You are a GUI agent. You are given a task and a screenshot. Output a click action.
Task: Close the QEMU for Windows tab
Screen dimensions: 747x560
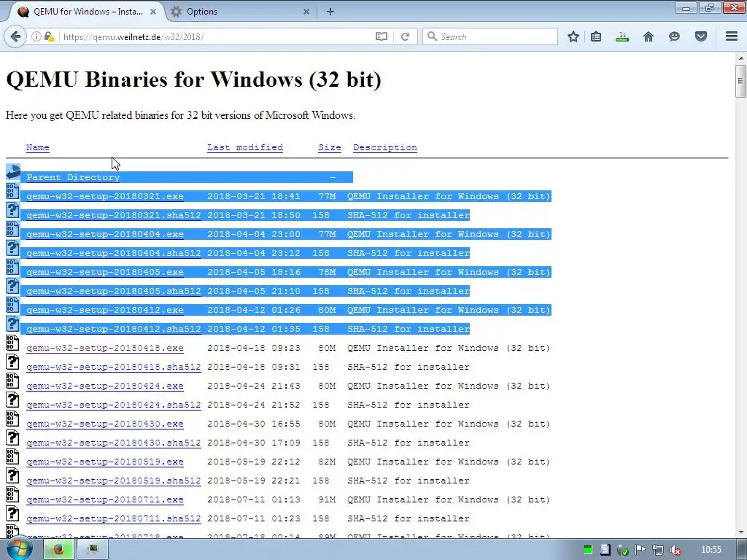[153, 12]
